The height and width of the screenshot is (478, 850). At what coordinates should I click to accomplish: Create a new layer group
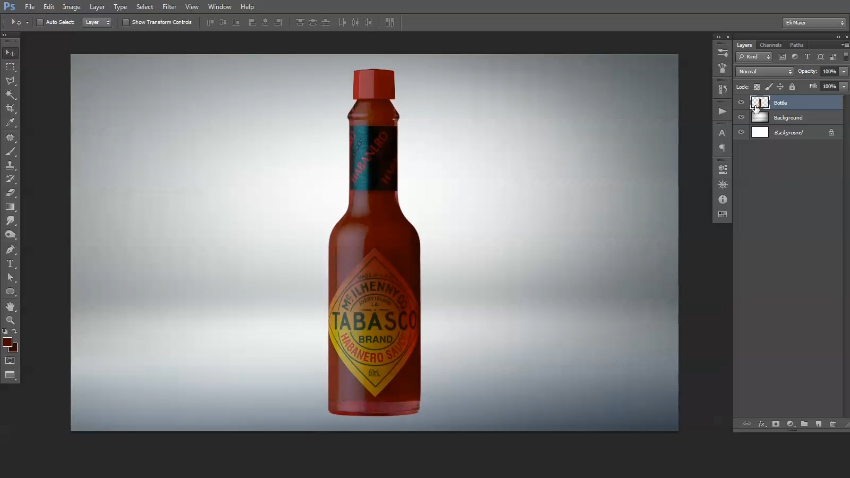(x=804, y=424)
